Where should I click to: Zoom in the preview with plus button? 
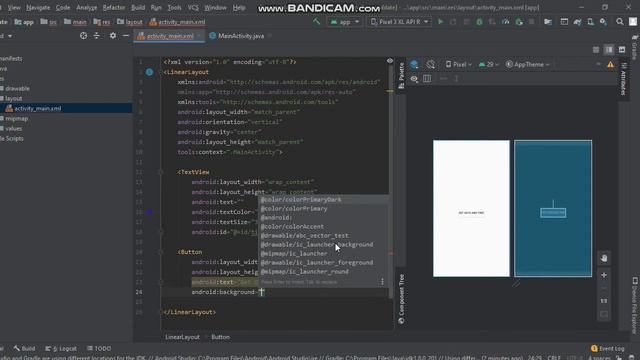tap(604, 275)
